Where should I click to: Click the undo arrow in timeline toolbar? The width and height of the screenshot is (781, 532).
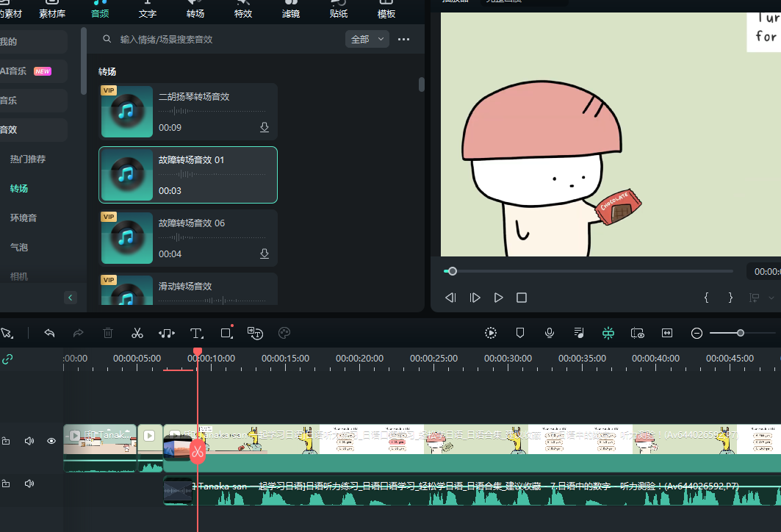[x=49, y=333]
